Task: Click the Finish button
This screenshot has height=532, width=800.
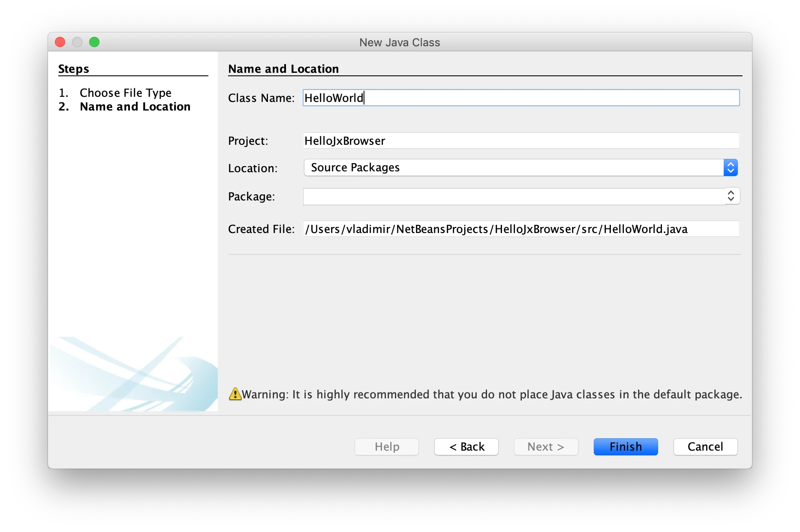Action: pos(626,447)
